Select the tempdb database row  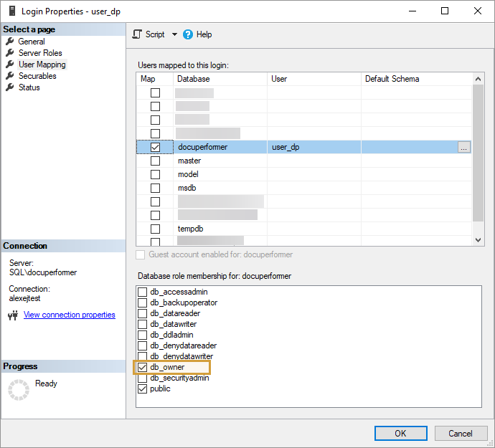coord(189,229)
